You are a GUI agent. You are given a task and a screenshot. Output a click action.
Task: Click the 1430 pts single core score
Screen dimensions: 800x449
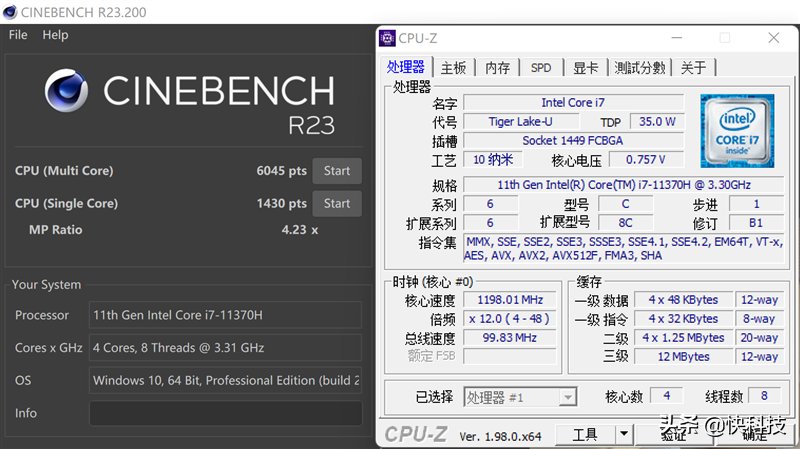point(282,204)
